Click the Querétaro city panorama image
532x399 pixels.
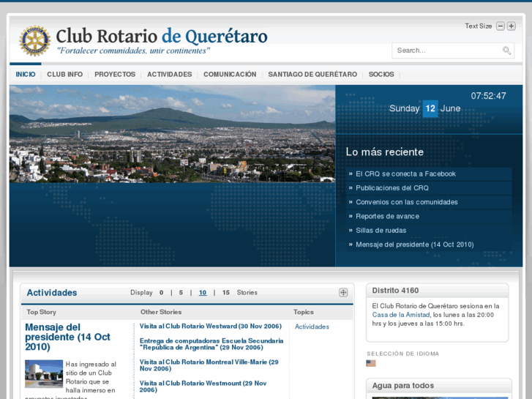[173, 134]
